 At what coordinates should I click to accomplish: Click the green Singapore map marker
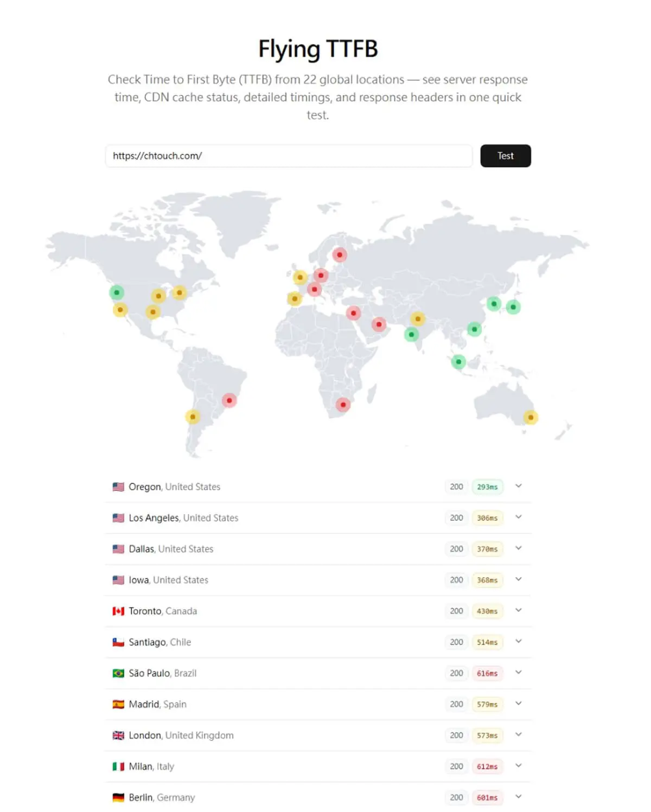point(458,362)
